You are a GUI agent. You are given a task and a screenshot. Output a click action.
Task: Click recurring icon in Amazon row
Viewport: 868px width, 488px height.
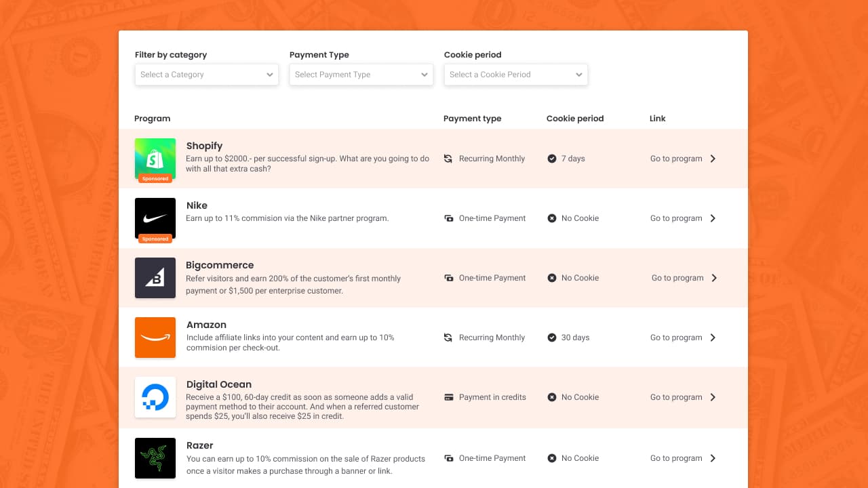click(448, 338)
